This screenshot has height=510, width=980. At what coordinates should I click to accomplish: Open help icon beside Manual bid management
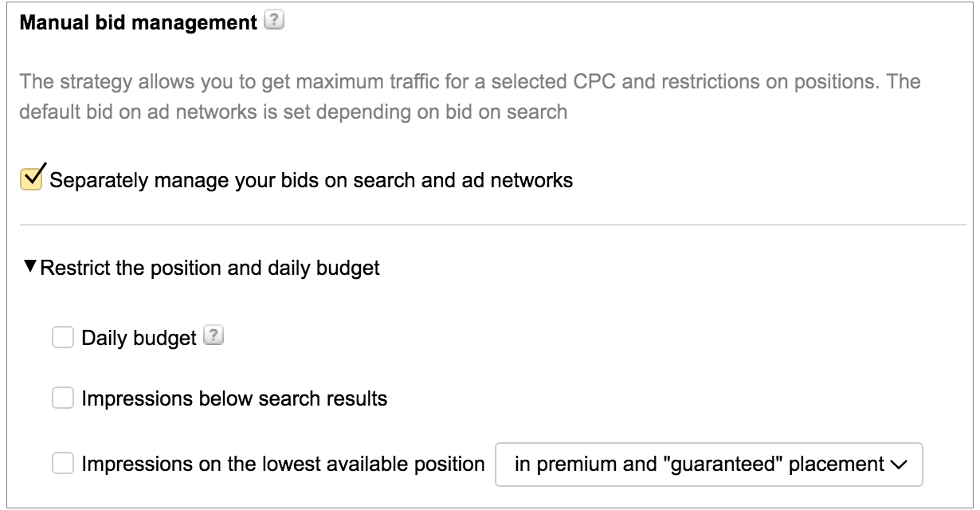[275, 23]
